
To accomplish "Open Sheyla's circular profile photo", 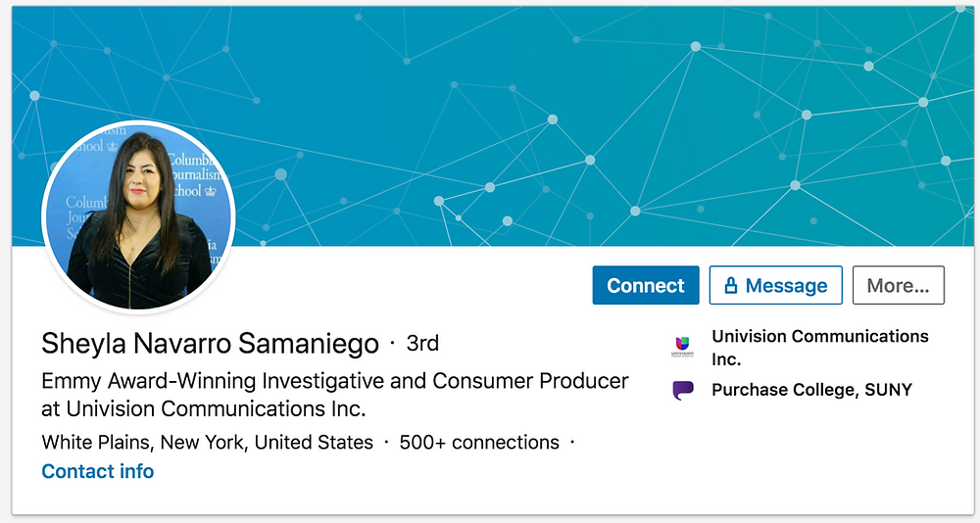I will (139, 216).
